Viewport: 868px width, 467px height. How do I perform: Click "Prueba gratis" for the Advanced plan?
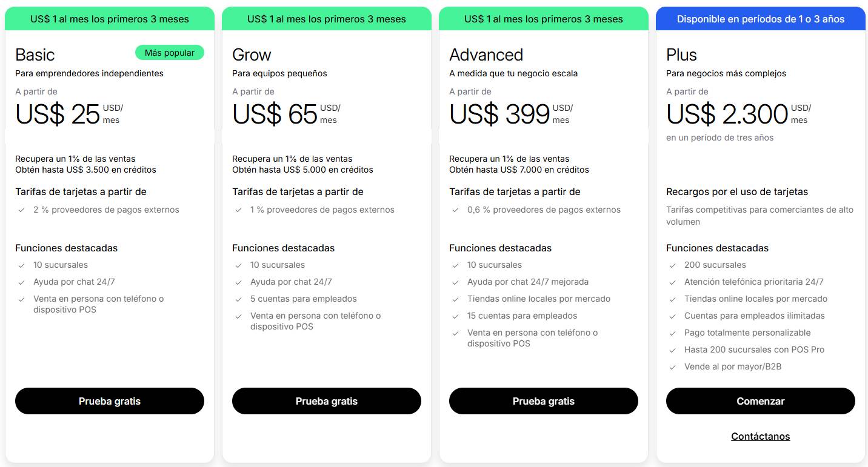(x=543, y=401)
